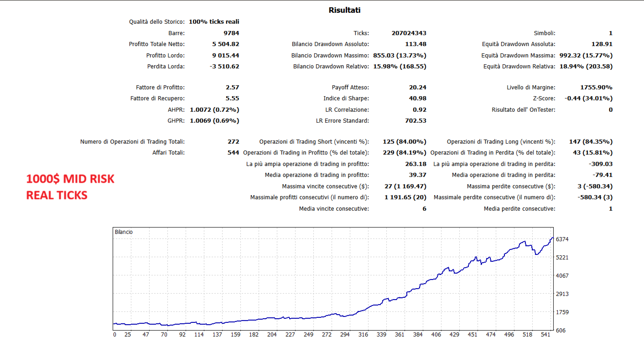Screen dimensions: 644x347
Task: Click the red 1000$ MID RISK text
Action: coord(70,179)
